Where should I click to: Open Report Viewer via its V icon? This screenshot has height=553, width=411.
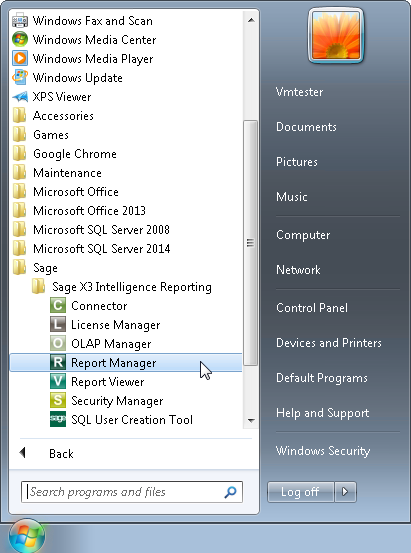[58, 382]
